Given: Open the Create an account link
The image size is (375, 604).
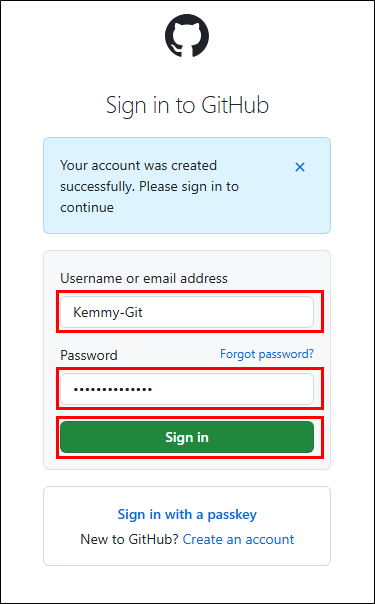Looking at the screenshot, I should tap(238, 539).
